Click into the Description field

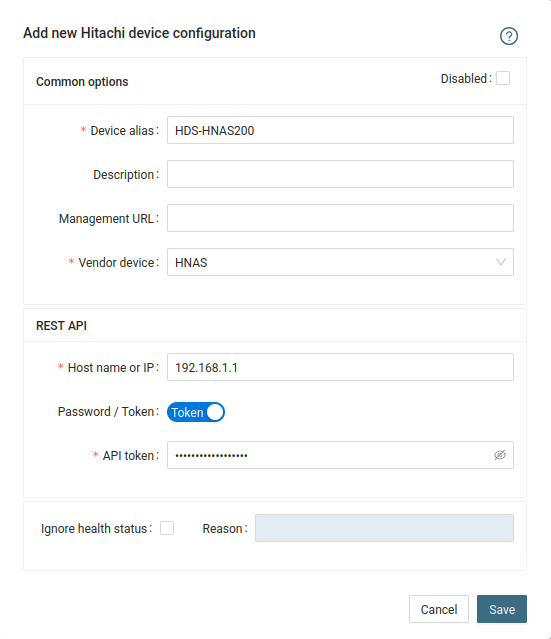pyautogui.click(x=340, y=174)
